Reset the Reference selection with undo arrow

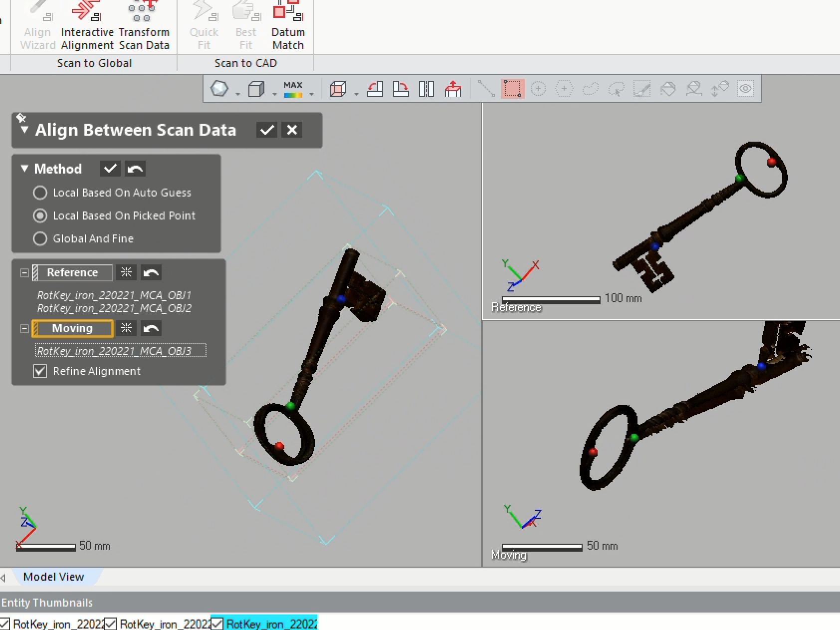tap(151, 273)
